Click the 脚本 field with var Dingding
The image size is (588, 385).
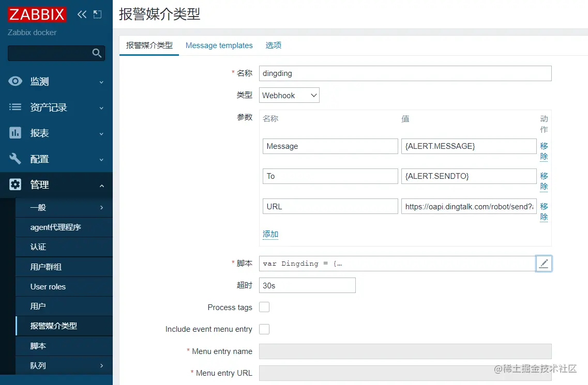tap(398, 264)
